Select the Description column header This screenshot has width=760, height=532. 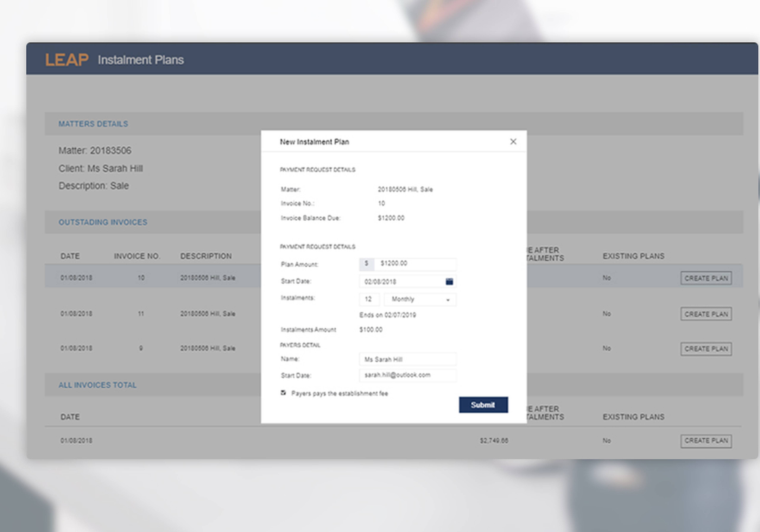pyautogui.click(x=206, y=256)
